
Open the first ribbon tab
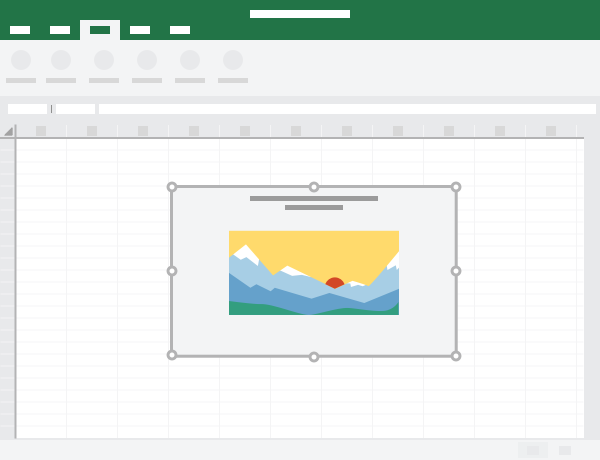coord(20,30)
